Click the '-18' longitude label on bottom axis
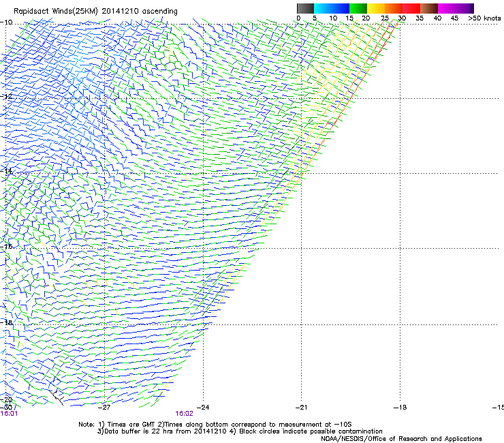This screenshot has height=443, width=504. coord(400,408)
